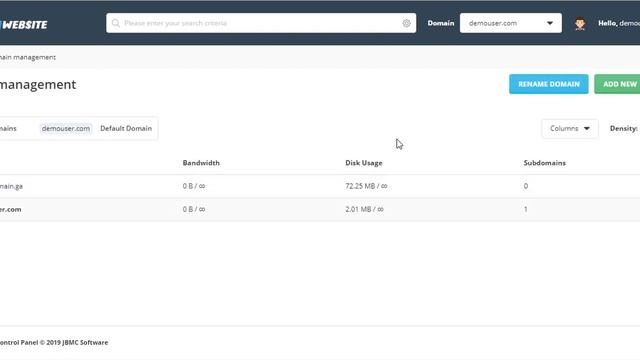Click the 2.01 MB disk usage cell
640x360 pixels.
coord(364,209)
